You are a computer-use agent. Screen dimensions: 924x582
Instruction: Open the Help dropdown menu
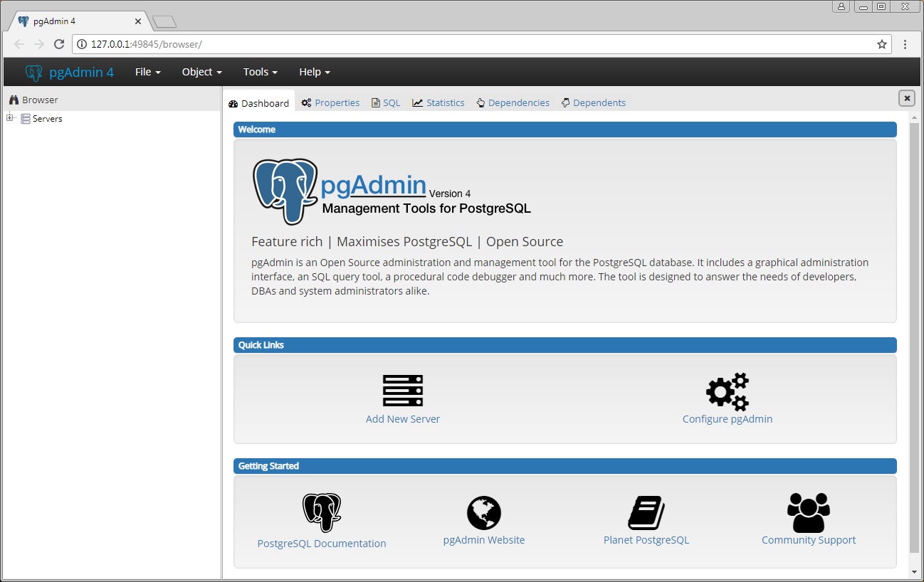coord(315,72)
